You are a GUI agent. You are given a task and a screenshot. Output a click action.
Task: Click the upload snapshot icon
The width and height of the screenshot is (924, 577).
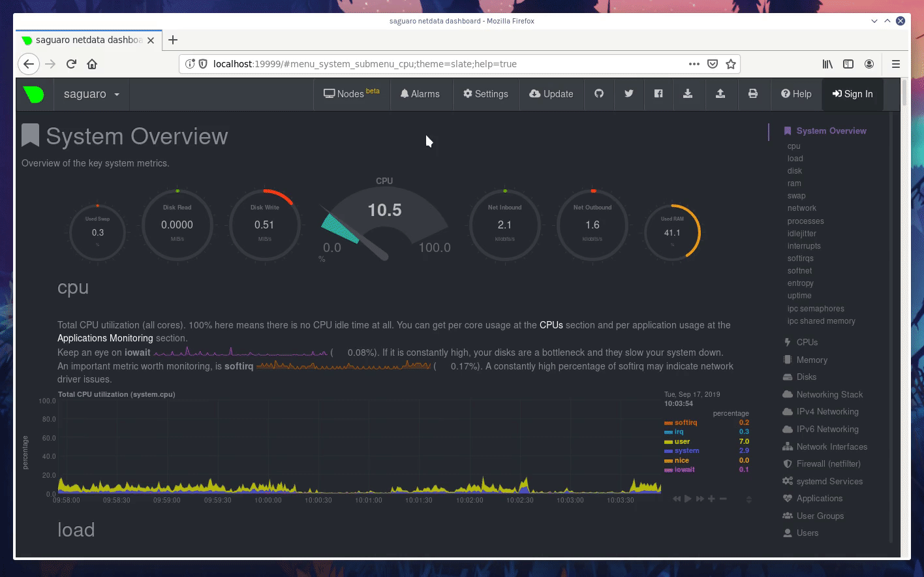pos(720,93)
